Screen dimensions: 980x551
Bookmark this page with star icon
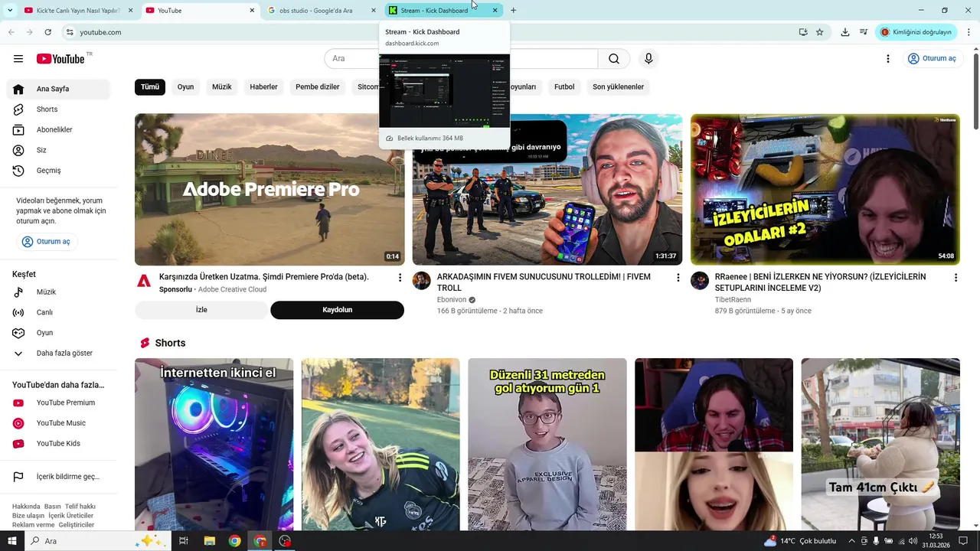(820, 32)
